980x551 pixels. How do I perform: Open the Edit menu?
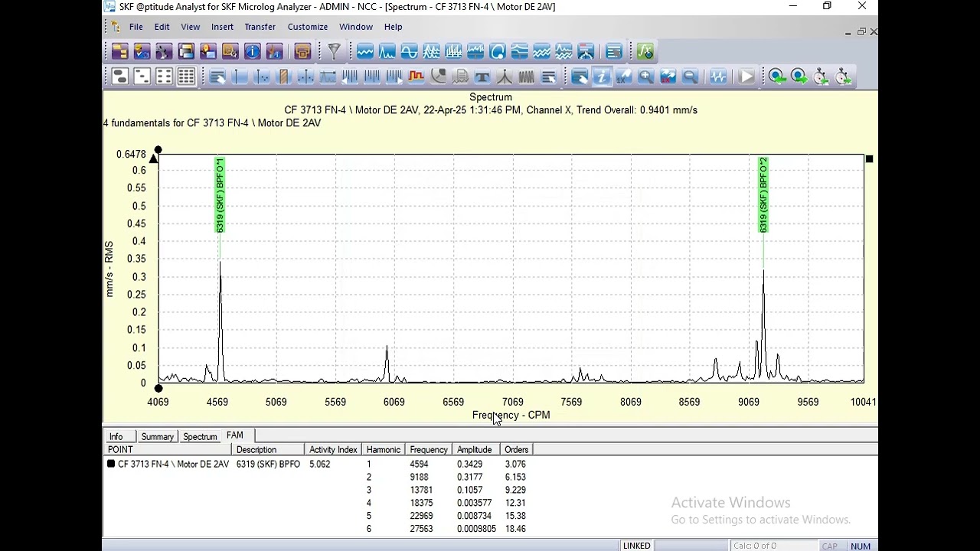[x=162, y=27]
